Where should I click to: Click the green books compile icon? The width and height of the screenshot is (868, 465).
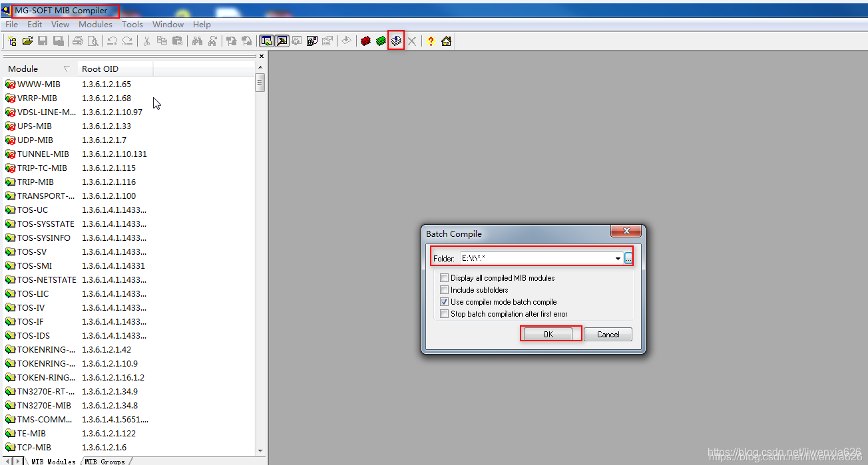pyautogui.click(x=381, y=41)
